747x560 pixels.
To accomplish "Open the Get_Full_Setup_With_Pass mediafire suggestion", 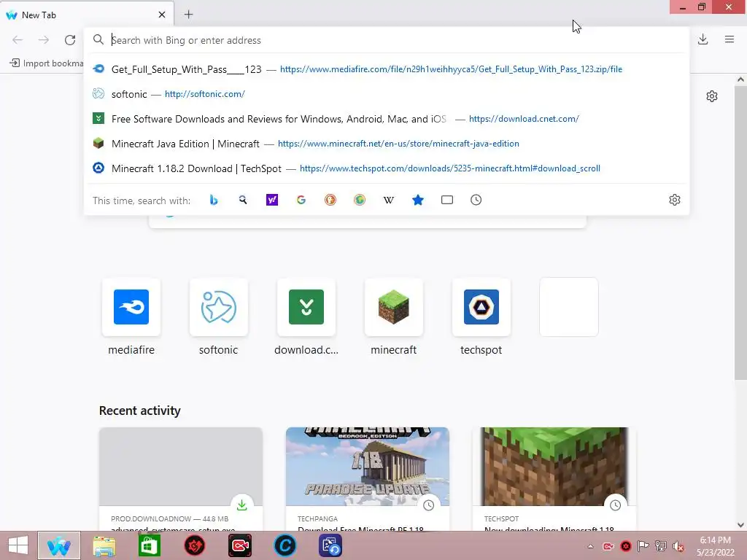I will (x=386, y=69).
